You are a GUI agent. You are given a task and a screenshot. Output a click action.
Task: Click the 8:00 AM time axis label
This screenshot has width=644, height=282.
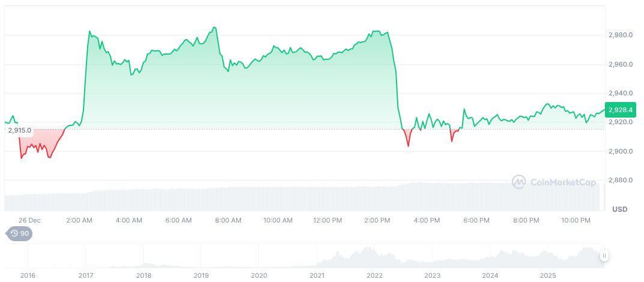click(228, 220)
